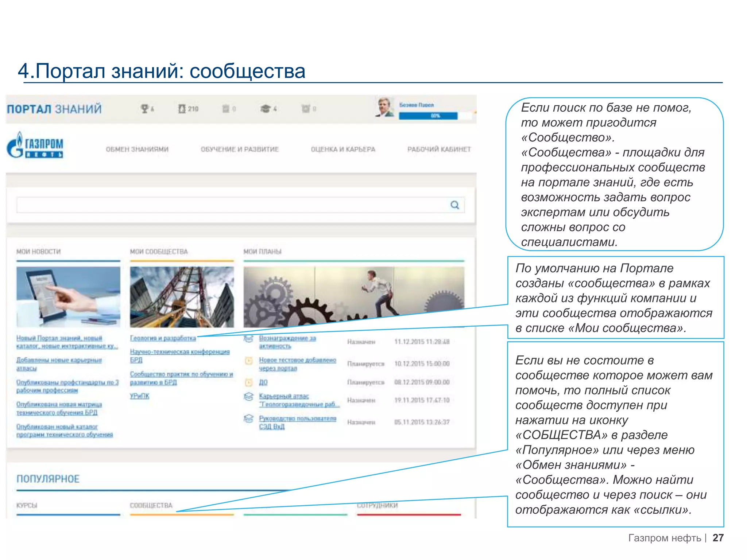Click the graduation cap courses icon
This screenshot has width=747, height=560.
(x=266, y=109)
